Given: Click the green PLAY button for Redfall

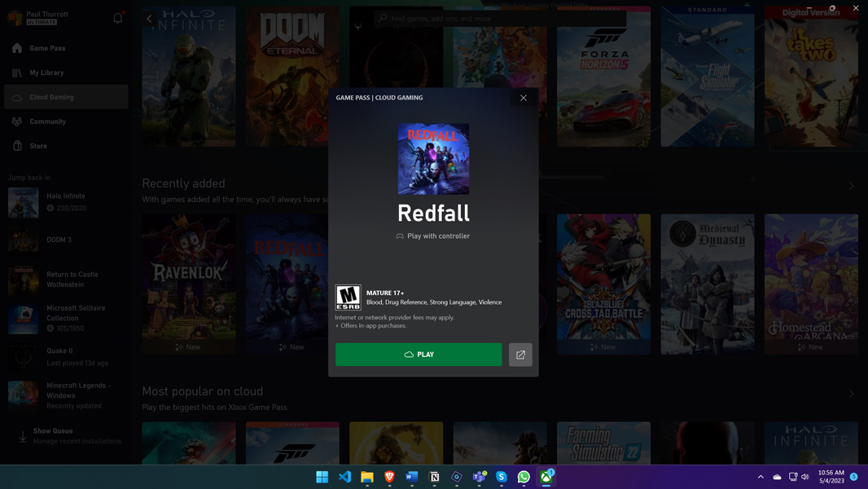Looking at the screenshot, I should (x=418, y=355).
